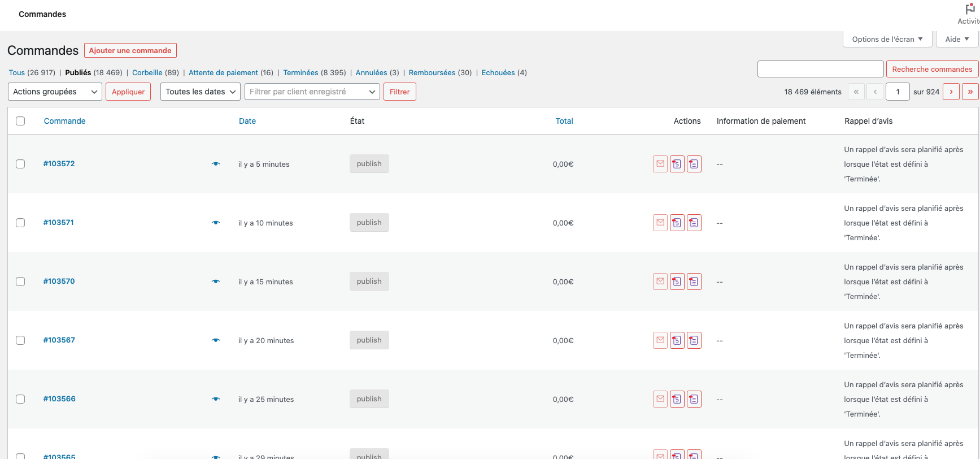This screenshot has height=459, width=980.
Task: Click the email icon for order #103566
Action: click(x=660, y=399)
